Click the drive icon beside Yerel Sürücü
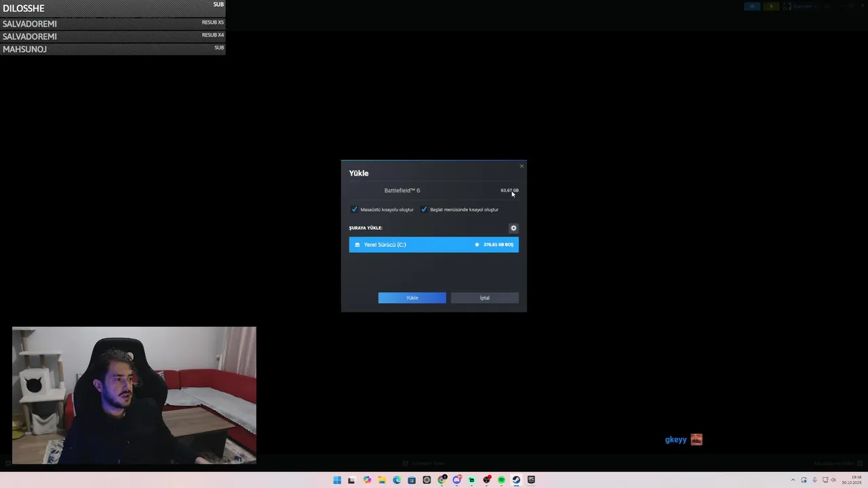Viewport: 868px width, 488px height. pyautogui.click(x=357, y=245)
